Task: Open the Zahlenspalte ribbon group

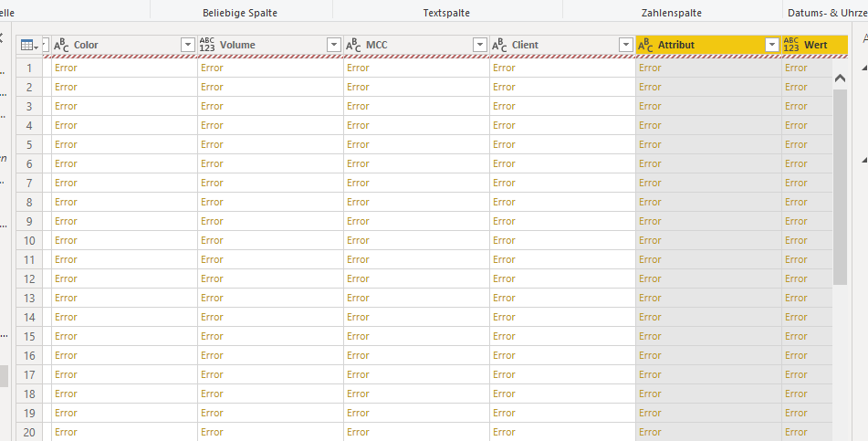Action: 672,13
